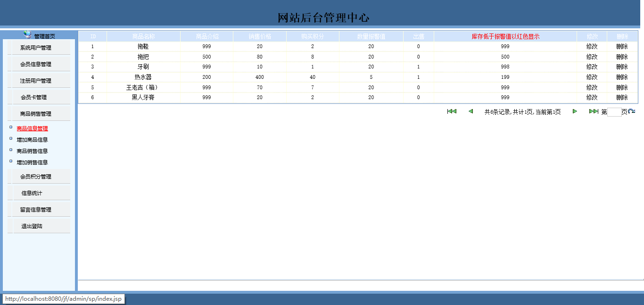Click the 商品名称 column header
This screenshot has height=305, width=644.
pyautogui.click(x=143, y=36)
